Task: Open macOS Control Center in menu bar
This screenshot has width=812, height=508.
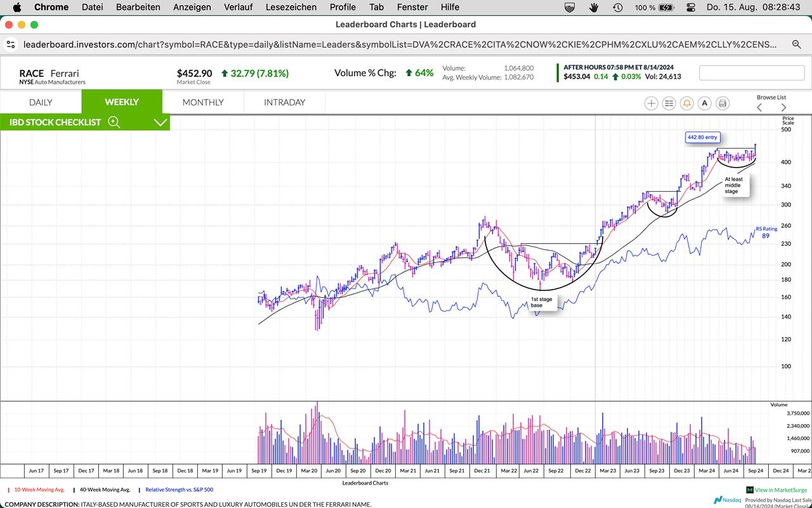Action: click(x=691, y=7)
